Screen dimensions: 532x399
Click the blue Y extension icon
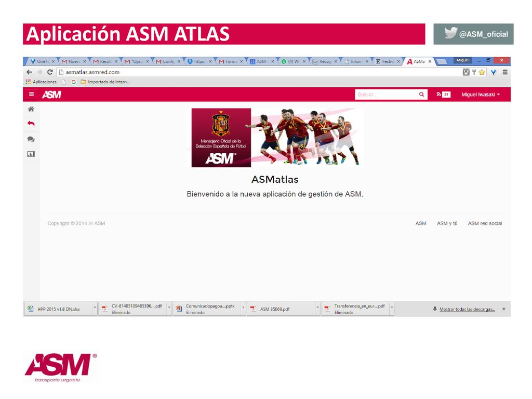[x=494, y=72]
